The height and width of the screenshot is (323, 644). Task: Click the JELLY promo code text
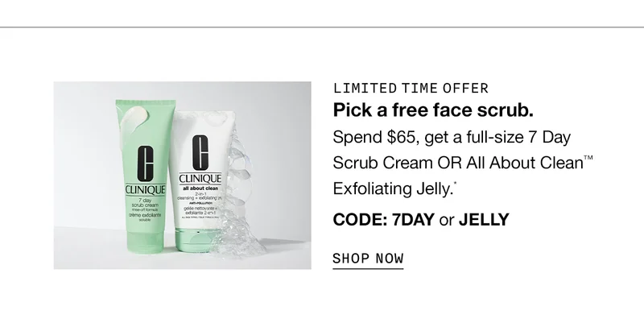point(484,220)
